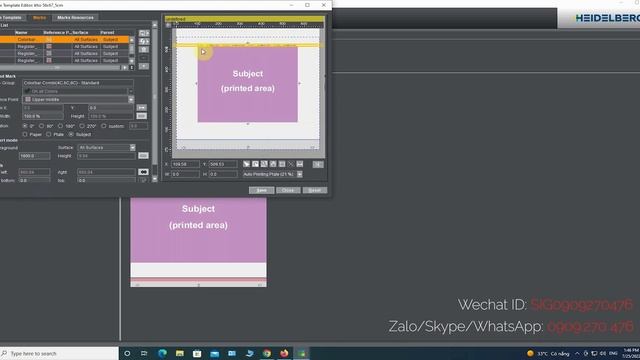Click the fifth square icon in the preview toolbar

coord(282,164)
